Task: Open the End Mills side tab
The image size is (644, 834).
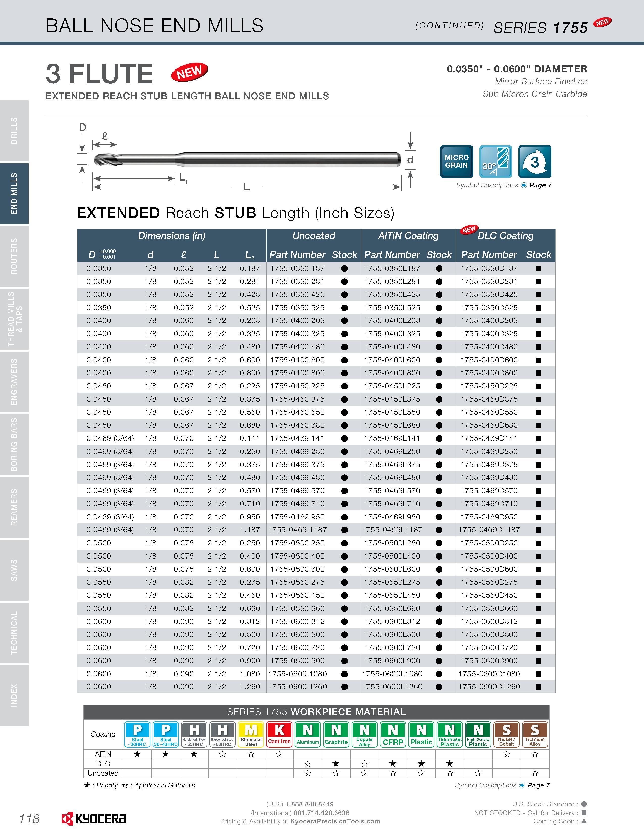Action: [x=14, y=193]
